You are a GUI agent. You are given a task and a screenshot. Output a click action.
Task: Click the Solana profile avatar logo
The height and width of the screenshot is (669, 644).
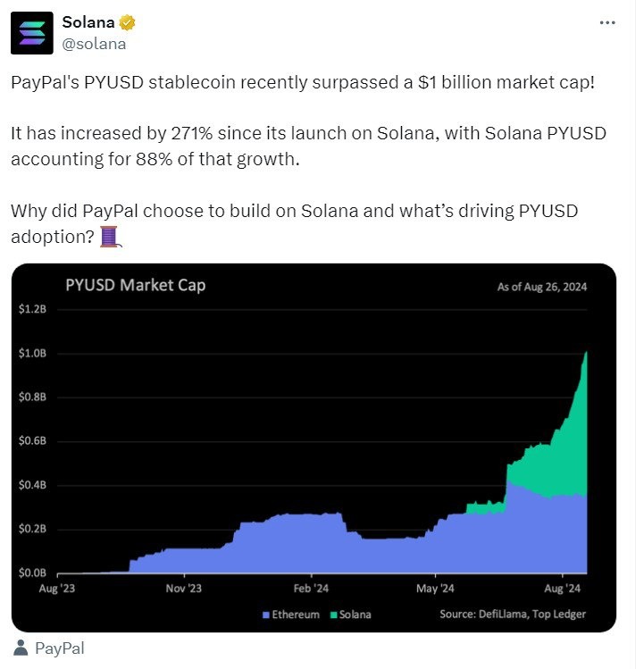[31, 31]
